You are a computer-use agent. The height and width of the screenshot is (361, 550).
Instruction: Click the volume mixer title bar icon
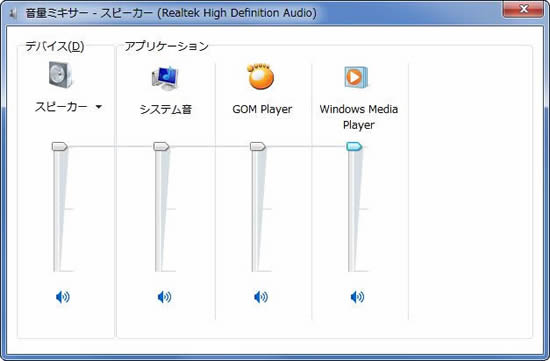(x=13, y=14)
